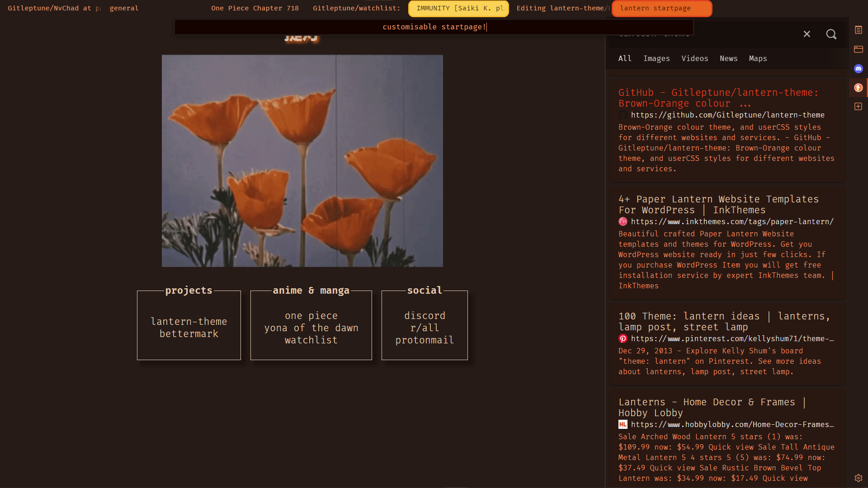The height and width of the screenshot is (488, 868).
Task: Open the News search tab
Action: click(x=728, y=59)
